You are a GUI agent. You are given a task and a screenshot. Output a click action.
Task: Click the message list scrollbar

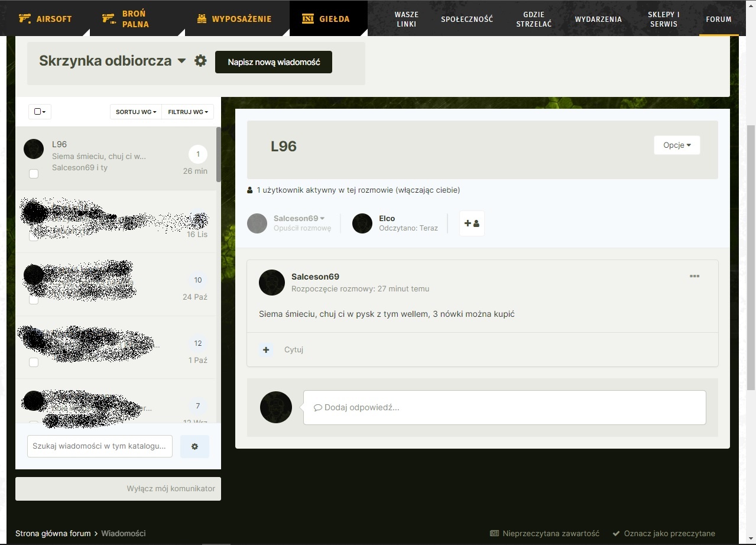219,155
